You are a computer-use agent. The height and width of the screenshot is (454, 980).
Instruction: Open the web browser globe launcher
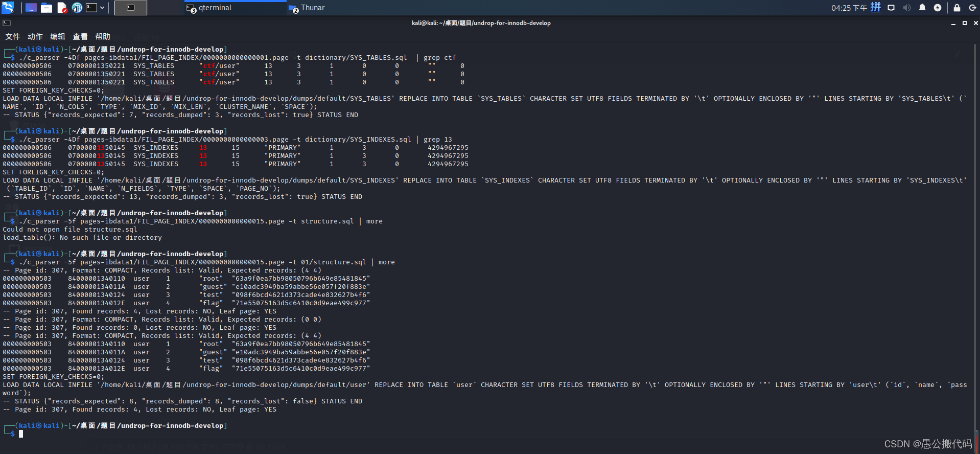pos(77,8)
